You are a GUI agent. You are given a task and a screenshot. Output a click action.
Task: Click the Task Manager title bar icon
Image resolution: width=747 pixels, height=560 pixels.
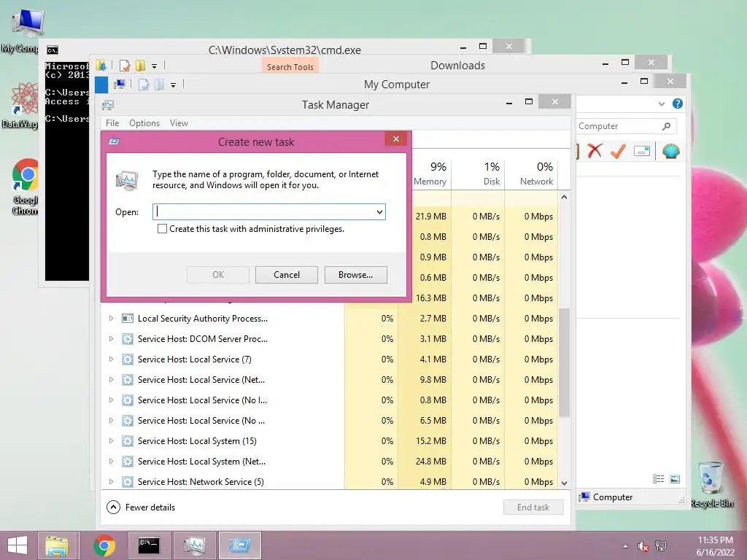pyautogui.click(x=108, y=105)
